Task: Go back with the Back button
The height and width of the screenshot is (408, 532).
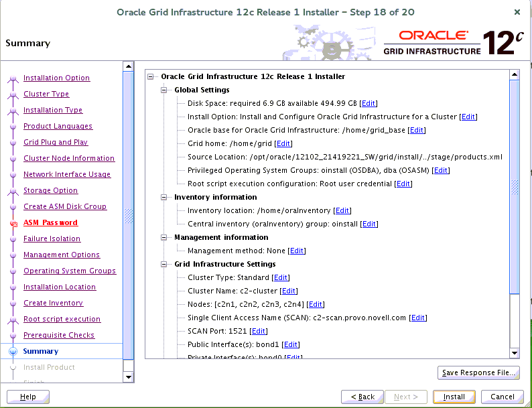Action: (362, 397)
